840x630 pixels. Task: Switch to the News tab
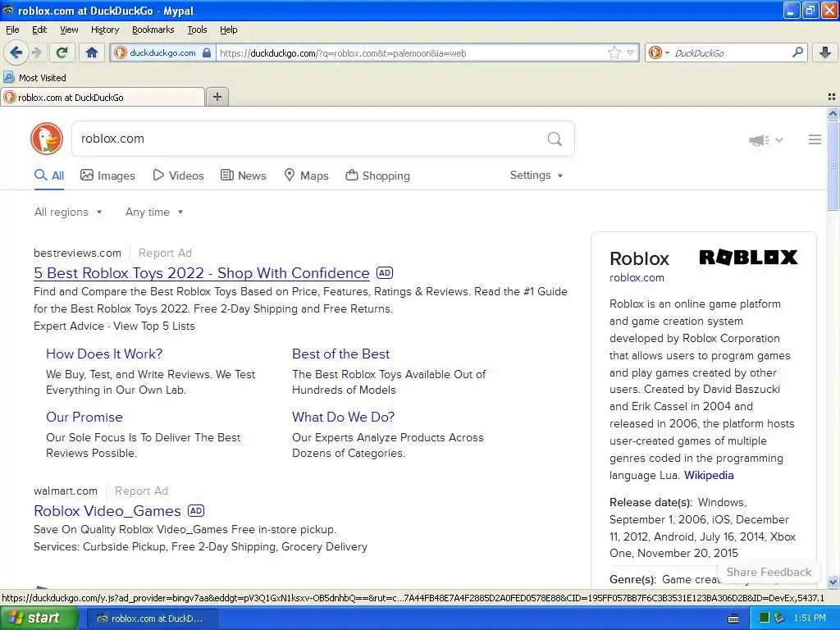[x=243, y=176]
